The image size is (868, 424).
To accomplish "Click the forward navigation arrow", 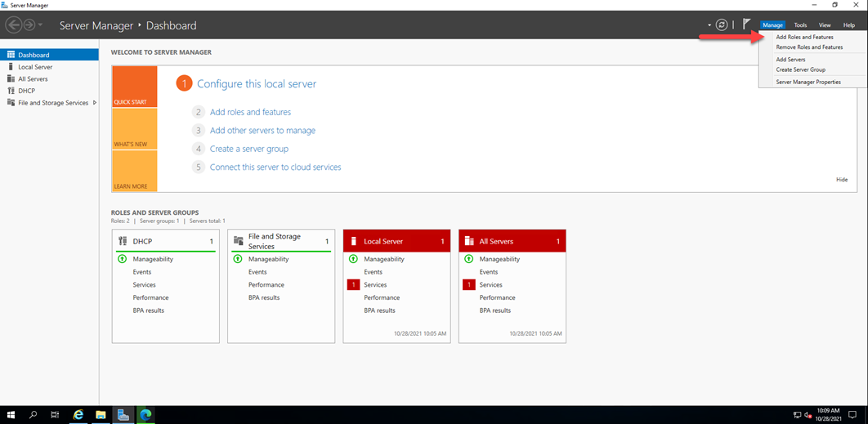I will click(x=29, y=25).
